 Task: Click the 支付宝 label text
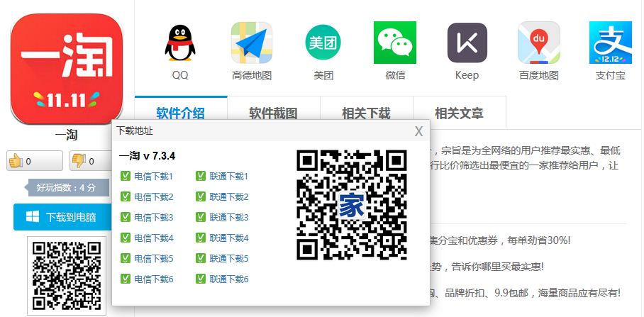click(611, 76)
